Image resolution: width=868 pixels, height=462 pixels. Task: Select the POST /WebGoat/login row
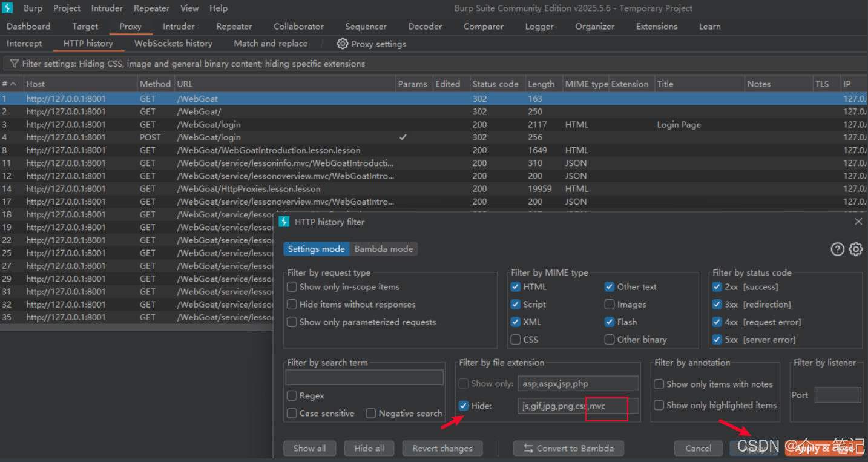(x=433, y=137)
